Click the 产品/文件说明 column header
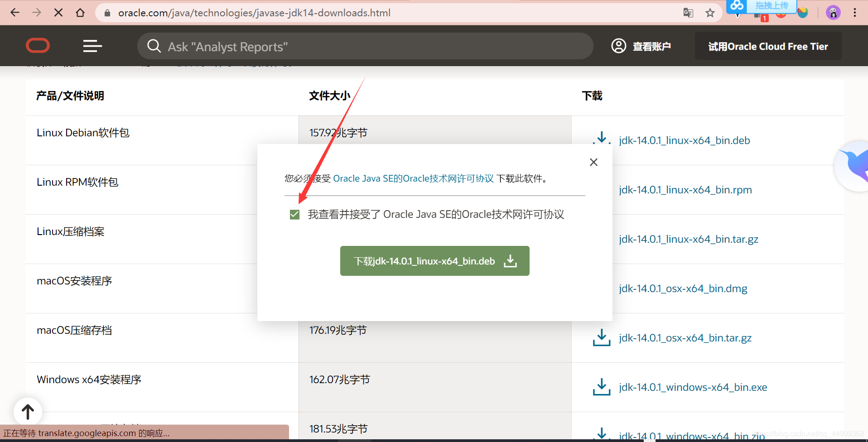Viewport: 868px width, 442px height. [70, 96]
